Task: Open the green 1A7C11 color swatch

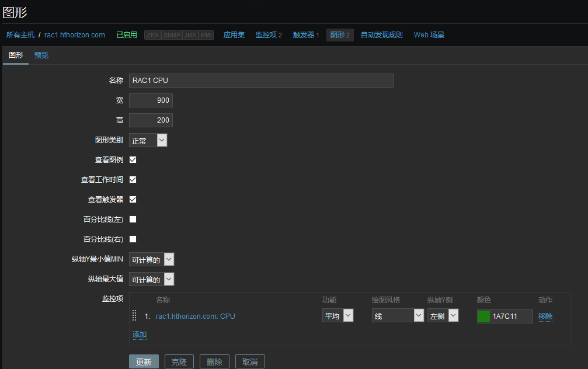Action: (x=483, y=316)
